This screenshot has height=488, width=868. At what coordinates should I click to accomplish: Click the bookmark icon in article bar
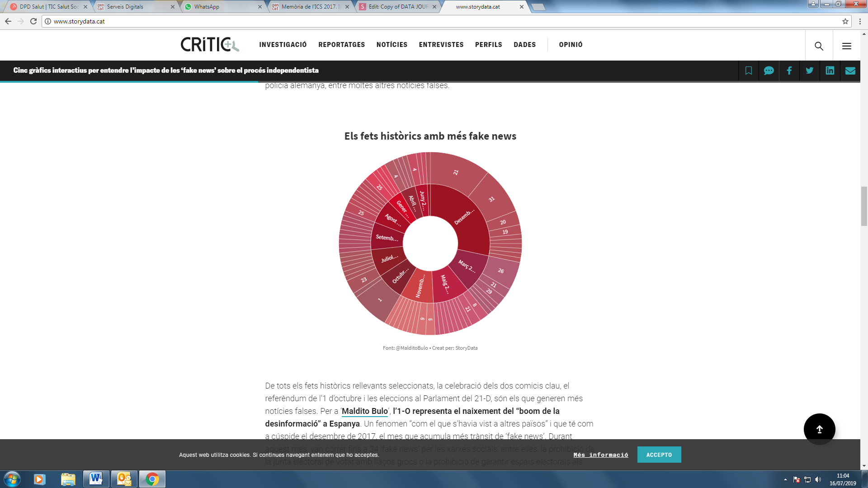(x=749, y=70)
